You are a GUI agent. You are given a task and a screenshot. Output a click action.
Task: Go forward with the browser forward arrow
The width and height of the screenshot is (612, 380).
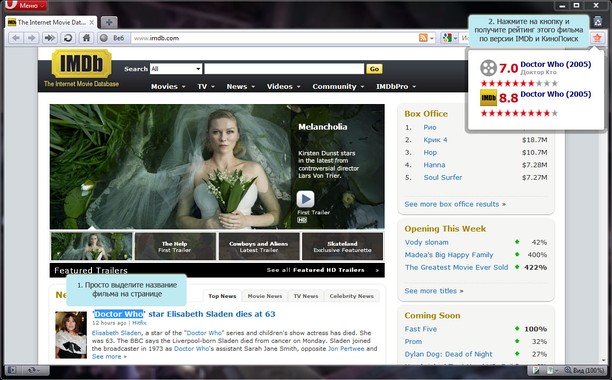[32, 38]
